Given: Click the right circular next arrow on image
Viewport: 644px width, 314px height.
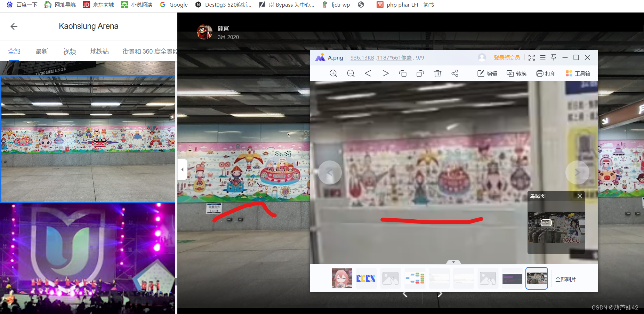Looking at the screenshot, I should coord(577,172).
